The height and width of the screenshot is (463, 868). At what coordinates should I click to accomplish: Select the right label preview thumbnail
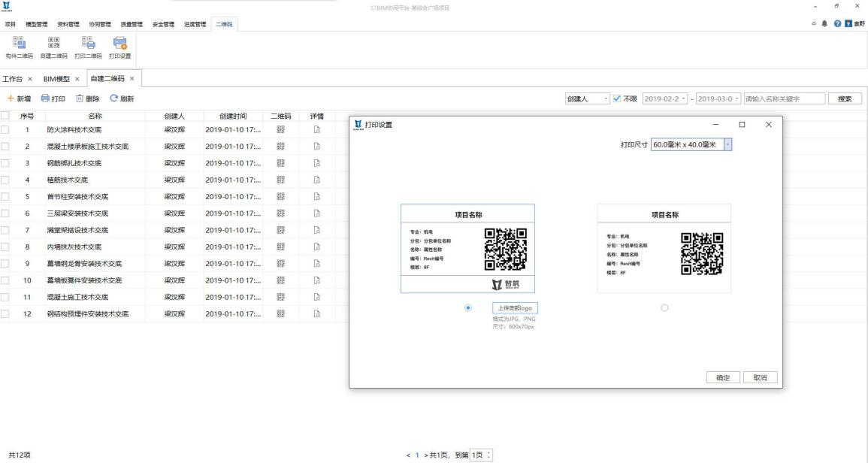(x=664, y=249)
